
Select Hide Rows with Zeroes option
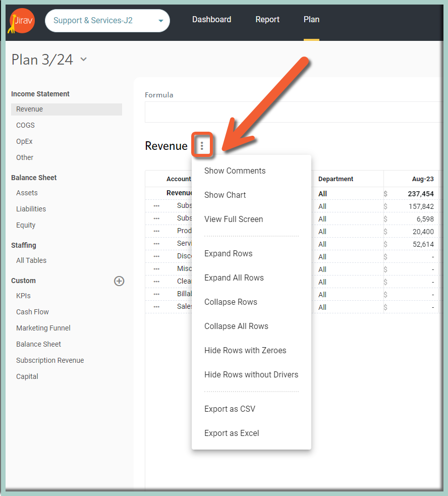[245, 350]
